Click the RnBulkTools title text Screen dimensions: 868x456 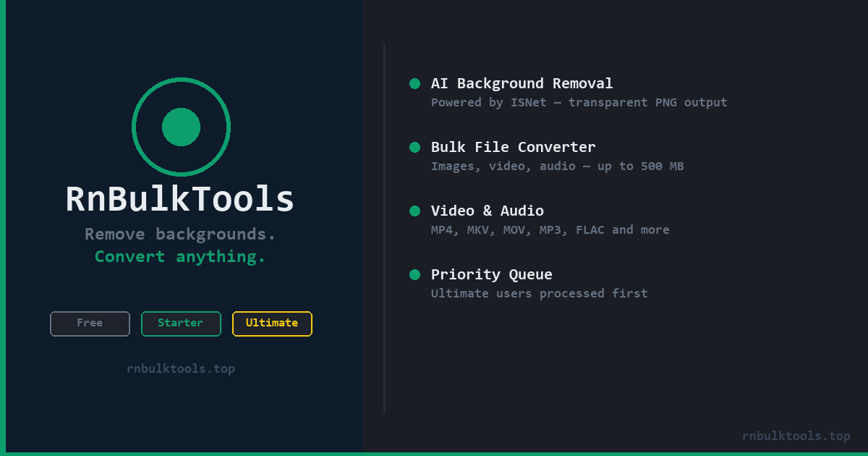pos(180,198)
